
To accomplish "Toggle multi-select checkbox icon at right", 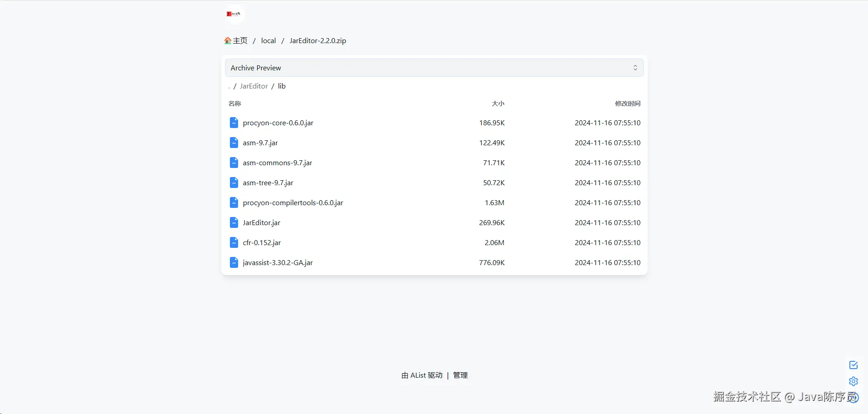I will pos(853,365).
